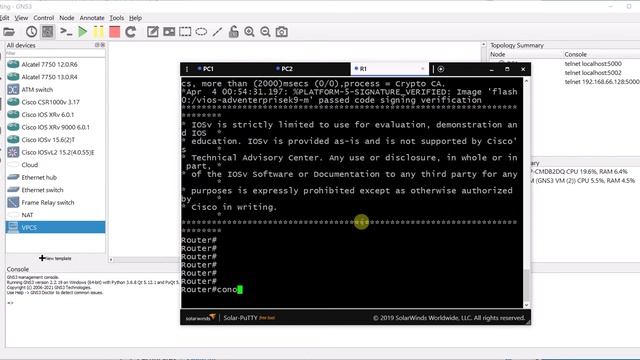Select Frame Relay switch device
640x360 pixels.
point(55,202)
